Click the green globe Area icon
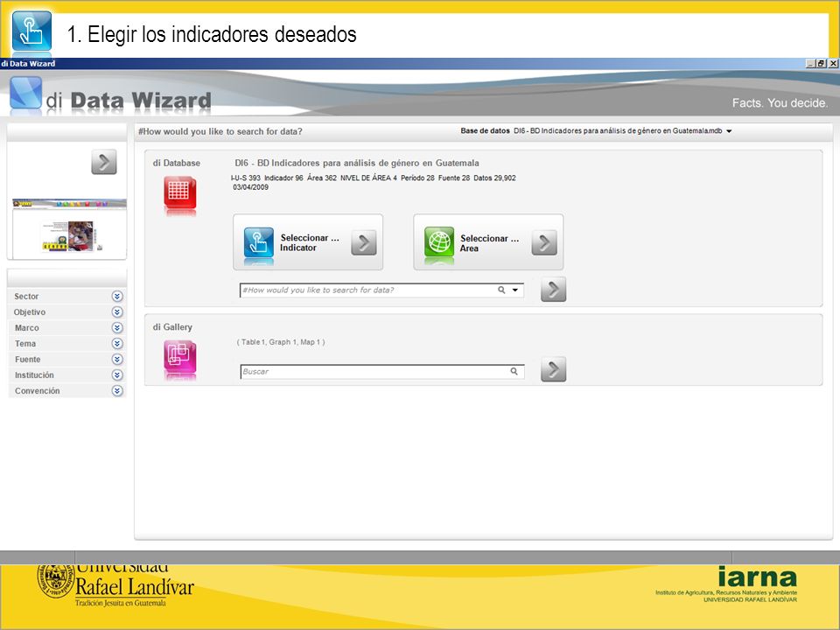The height and width of the screenshot is (630, 840). click(x=439, y=242)
